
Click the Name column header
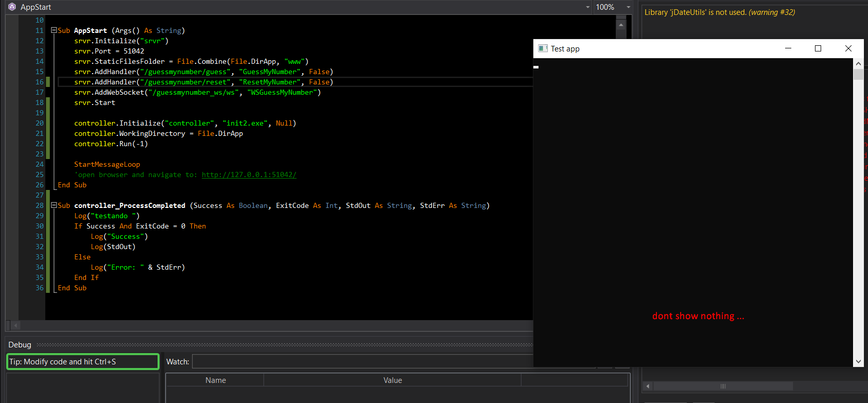coord(215,380)
